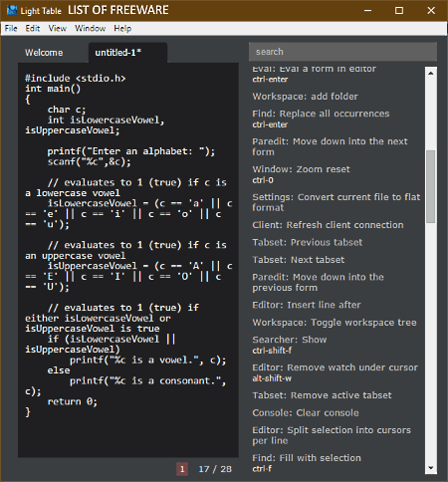Image resolution: width=448 pixels, height=482 pixels.
Task: Run Workspace: add folder command
Action: pyautogui.click(x=305, y=97)
